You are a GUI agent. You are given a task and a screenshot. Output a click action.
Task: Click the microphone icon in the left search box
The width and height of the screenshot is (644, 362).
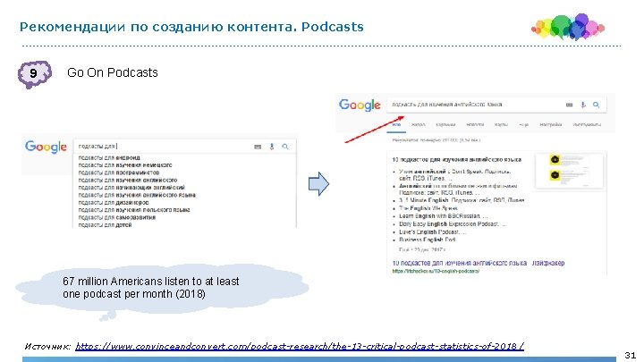[272, 147]
